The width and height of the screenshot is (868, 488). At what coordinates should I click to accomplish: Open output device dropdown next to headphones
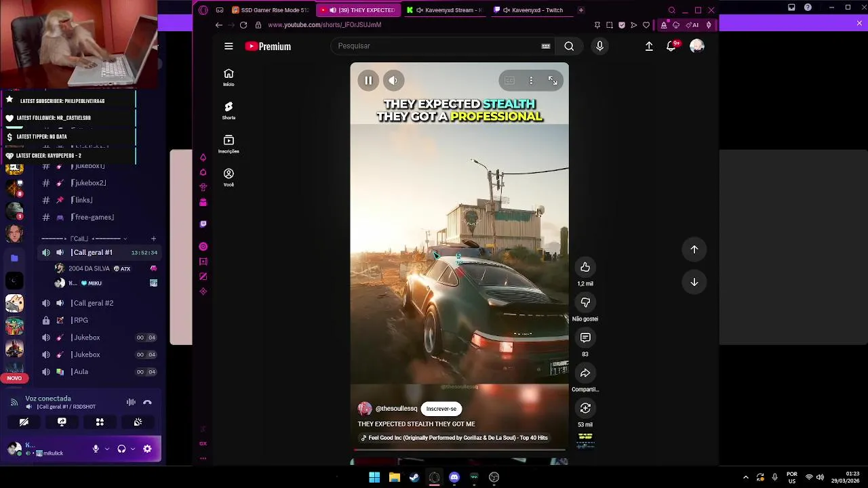(132, 449)
